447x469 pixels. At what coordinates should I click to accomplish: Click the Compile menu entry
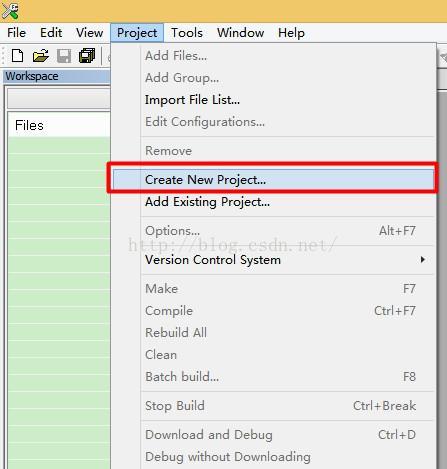pyautogui.click(x=273, y=311)
